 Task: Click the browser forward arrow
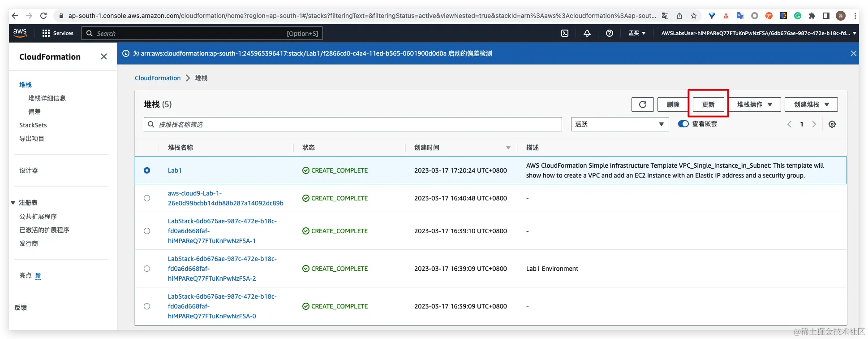coord(29,16)
